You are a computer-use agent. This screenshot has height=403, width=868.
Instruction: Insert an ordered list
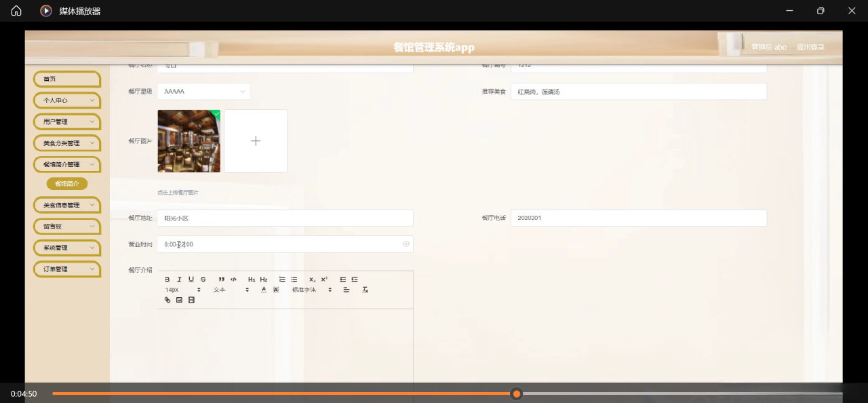282,280
